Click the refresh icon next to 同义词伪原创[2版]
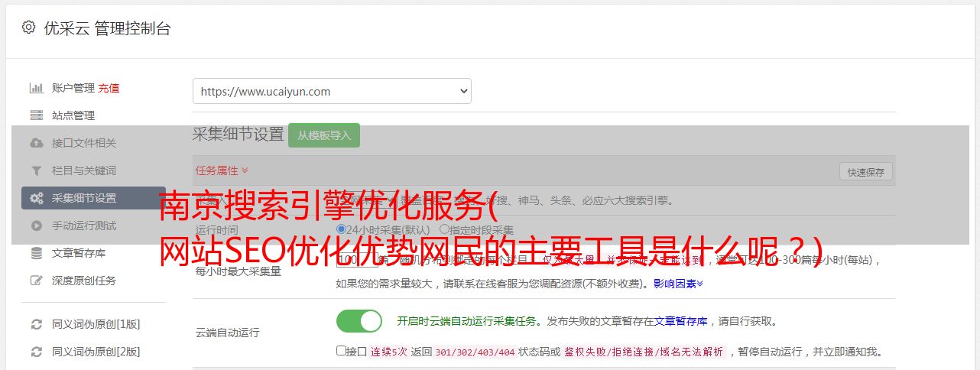 36,352
